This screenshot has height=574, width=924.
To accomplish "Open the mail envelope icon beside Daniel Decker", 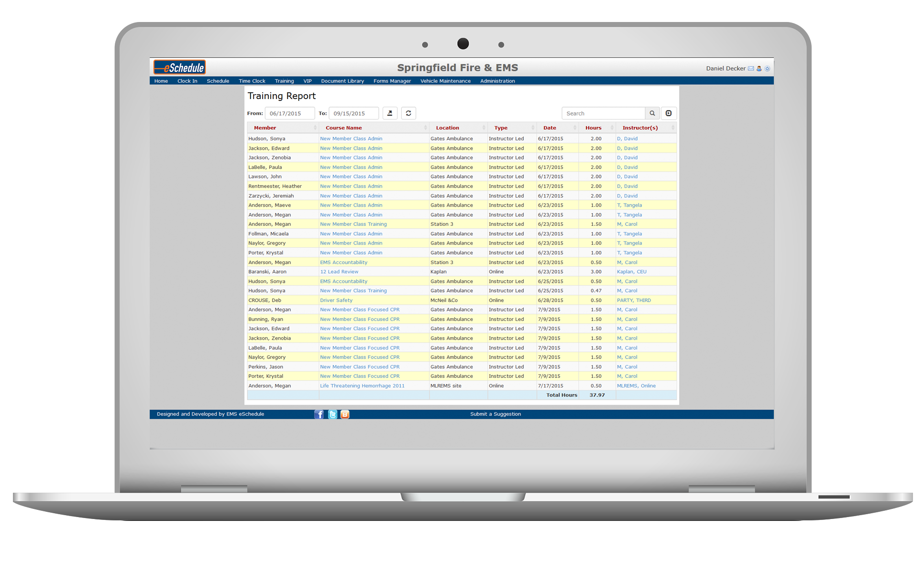I will pyautogui.click(x=751, y=68).
